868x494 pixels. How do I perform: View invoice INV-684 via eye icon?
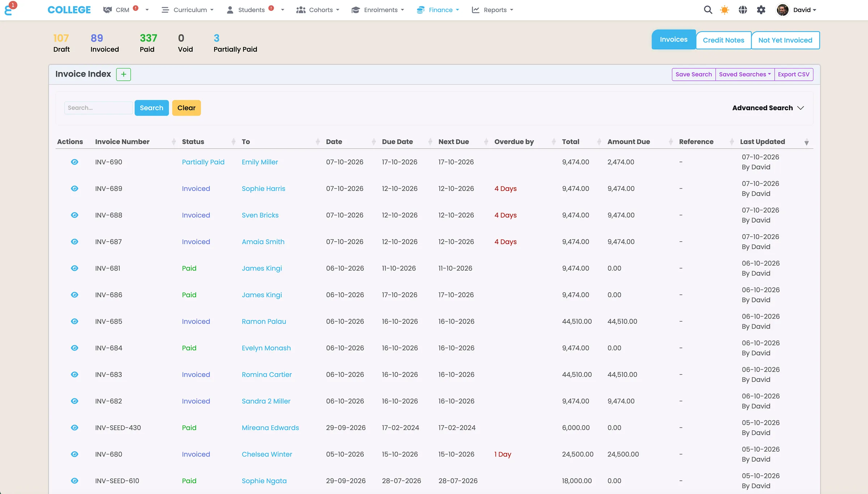coord(75,348)
